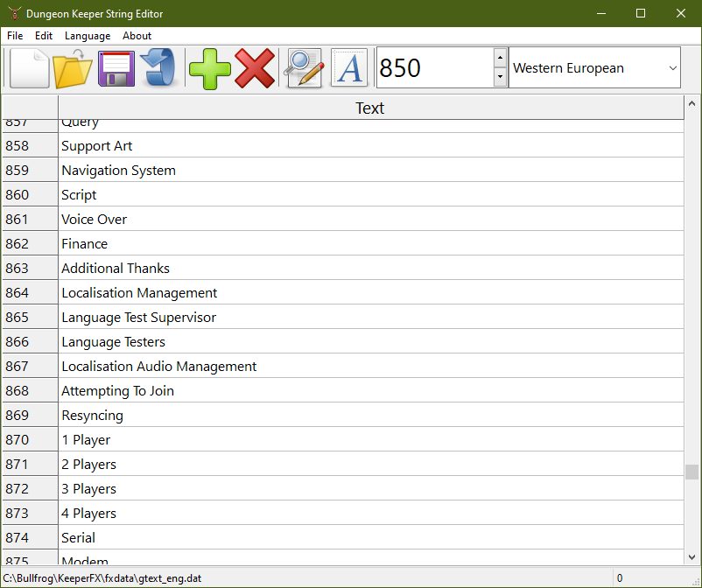702x588 pixels.
Task: Create a new blank file
Action: click(29, 68)
